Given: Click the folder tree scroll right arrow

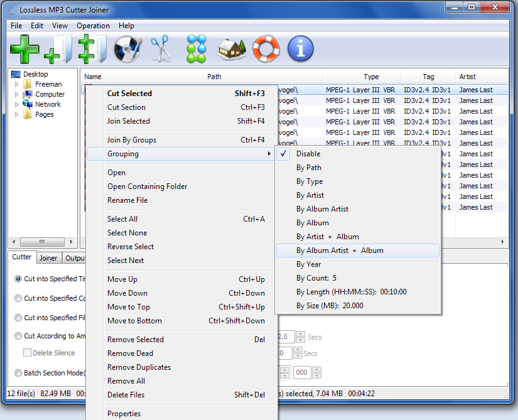Looking at the screenshot, I should tap(72, 242).
